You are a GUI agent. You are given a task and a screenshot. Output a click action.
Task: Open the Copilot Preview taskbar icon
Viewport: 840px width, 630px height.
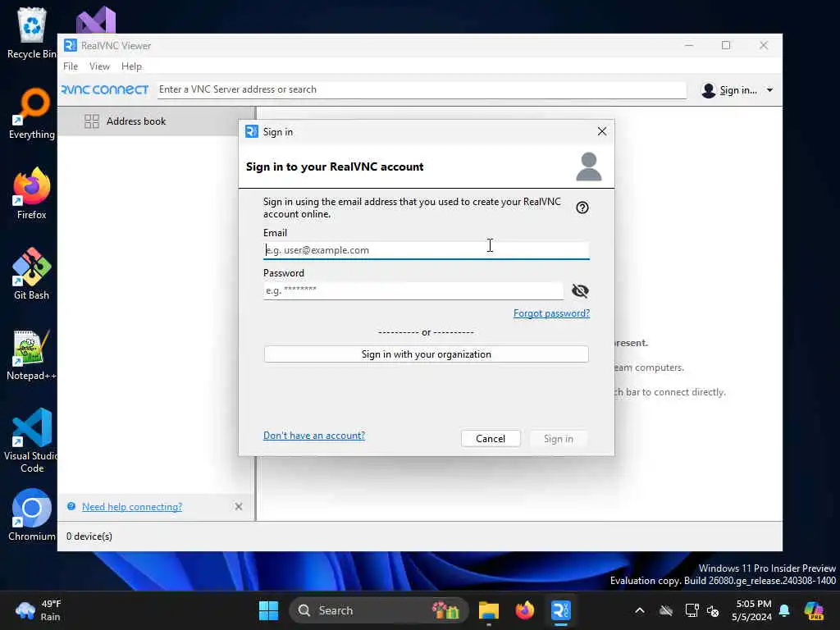815,610
